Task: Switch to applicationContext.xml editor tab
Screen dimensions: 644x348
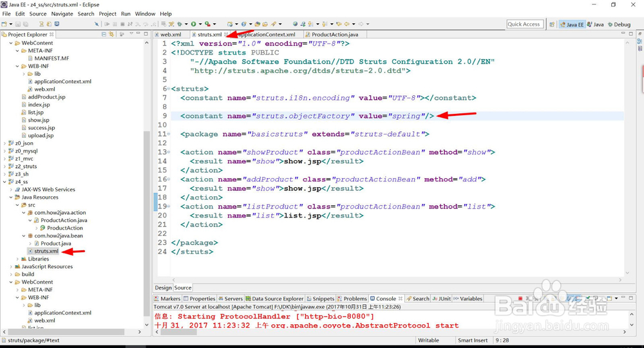Action: pyautogui.click(x=267, y=35)
